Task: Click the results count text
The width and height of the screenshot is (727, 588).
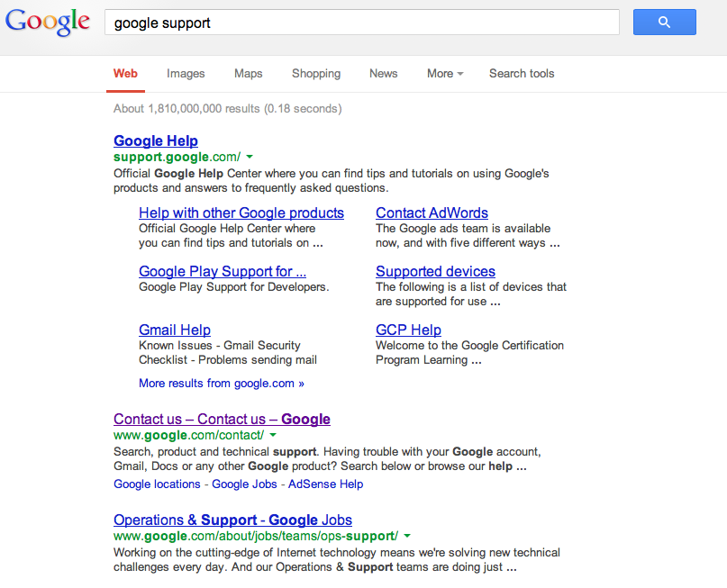Action: coord(228,108)
